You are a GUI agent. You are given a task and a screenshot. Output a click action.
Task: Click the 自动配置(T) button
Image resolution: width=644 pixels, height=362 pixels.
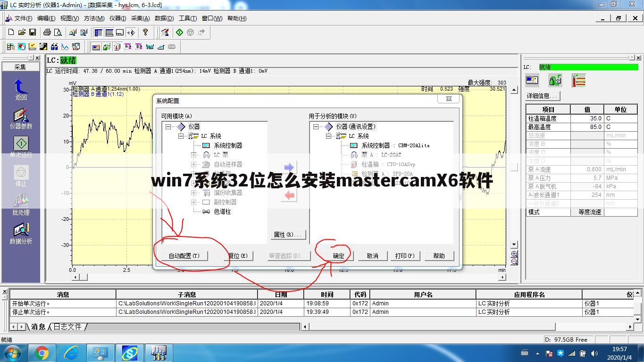184,255
